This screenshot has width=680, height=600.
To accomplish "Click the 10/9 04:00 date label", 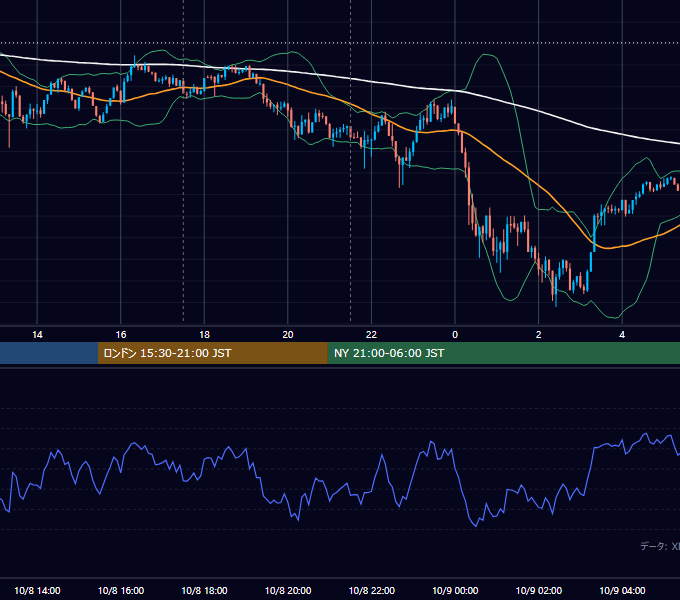I will [x=622, y=590].
